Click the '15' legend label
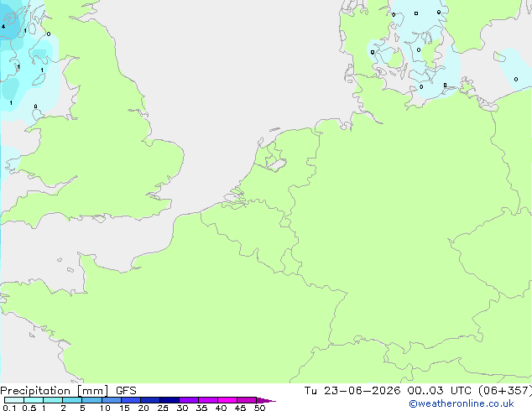 [124, 408]
